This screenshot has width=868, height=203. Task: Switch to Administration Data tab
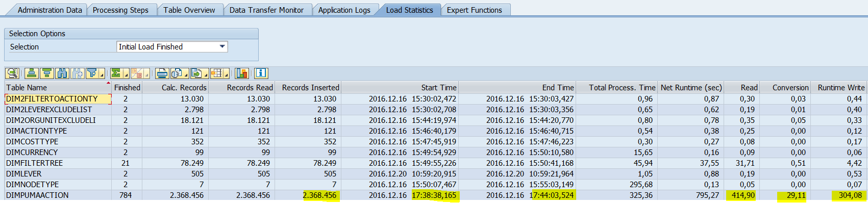(49, 10)
